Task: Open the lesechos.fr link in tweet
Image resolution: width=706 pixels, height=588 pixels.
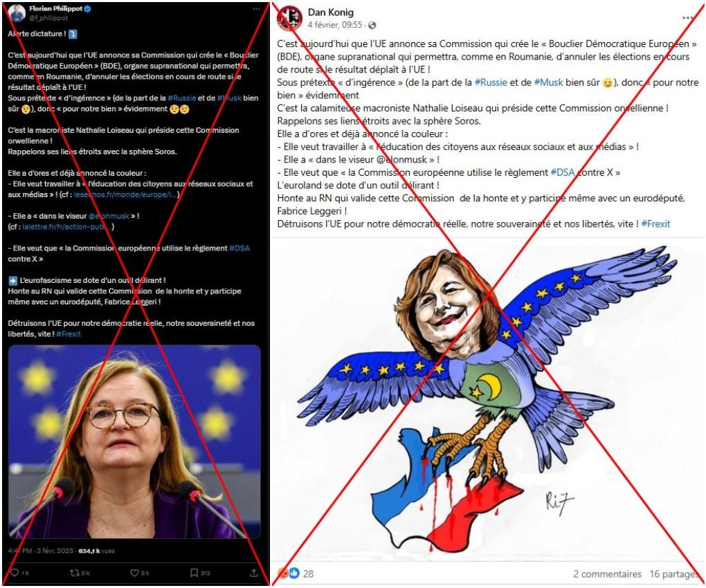Action: point(127,194)
